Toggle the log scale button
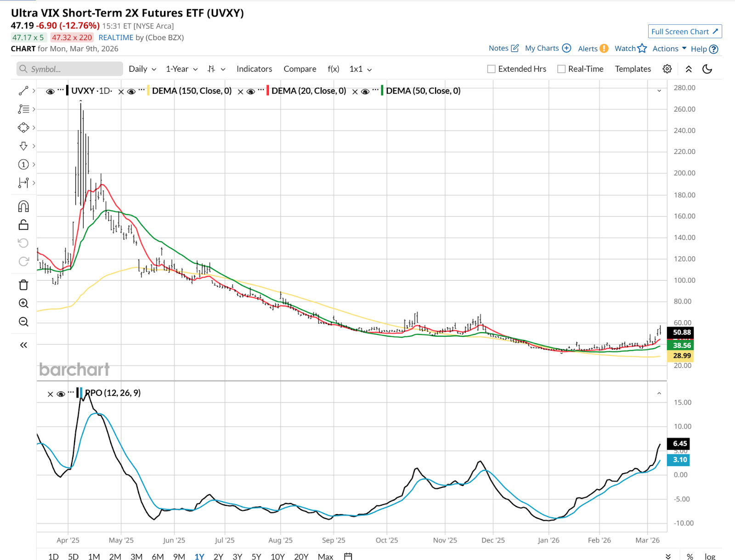This screenshot has width=735, height=560. click(710, 556)
